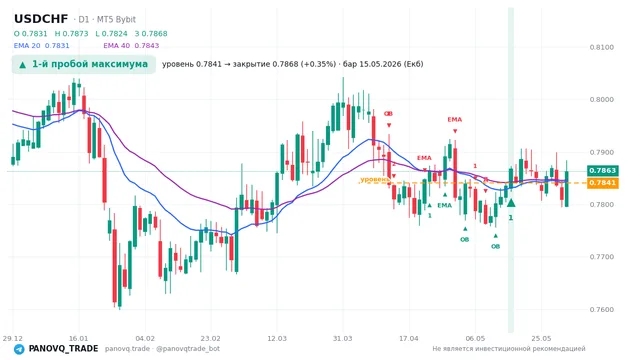Click the 0.7800 price axis label

[x=602, y=204]
